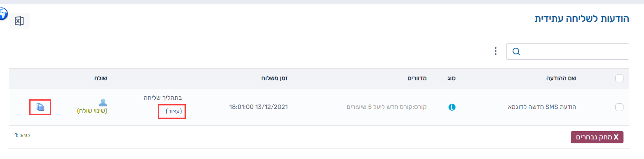Click the blue L type icon
The height and width of the screenshot is (159, 644).
tap(452, 107)
